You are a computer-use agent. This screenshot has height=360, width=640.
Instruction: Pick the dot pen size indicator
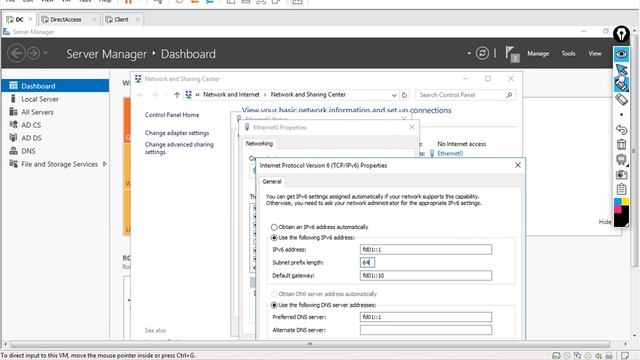tap(621, 115)
